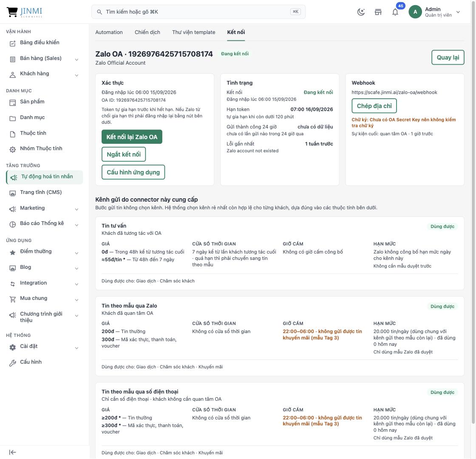Click the webhook URL text
476x459 pixels.
394,92
